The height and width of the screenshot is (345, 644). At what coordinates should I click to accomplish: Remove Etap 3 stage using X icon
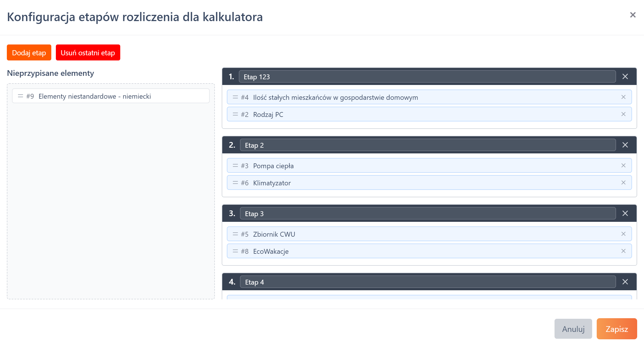coord(625,213)
